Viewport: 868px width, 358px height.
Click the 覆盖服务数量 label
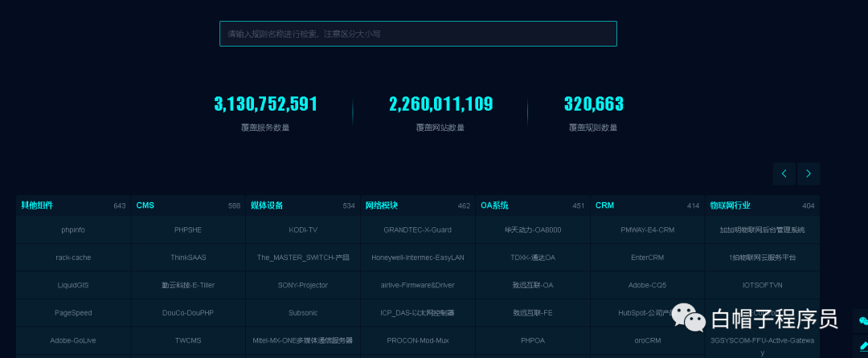pos(266,128)
